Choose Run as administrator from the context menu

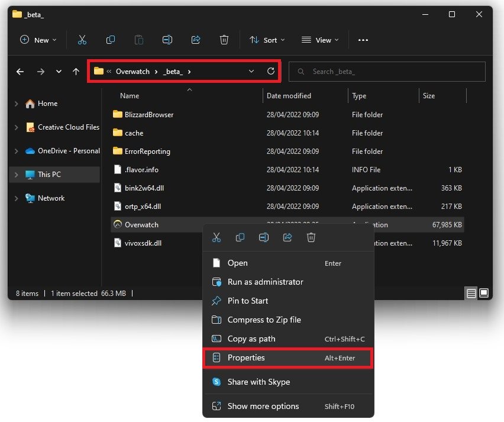(x=265, y=282)
